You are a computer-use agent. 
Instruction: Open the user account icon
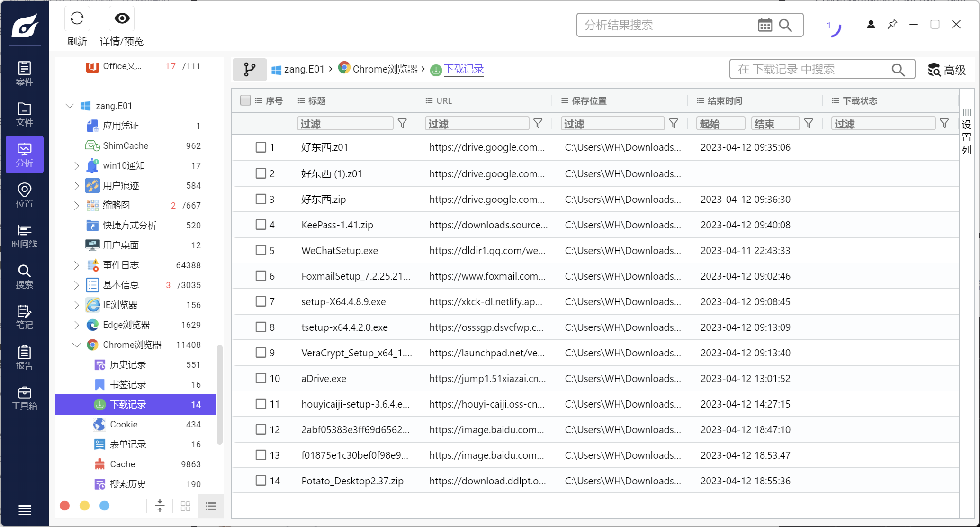pyautogui.click(x=871, y=24)
